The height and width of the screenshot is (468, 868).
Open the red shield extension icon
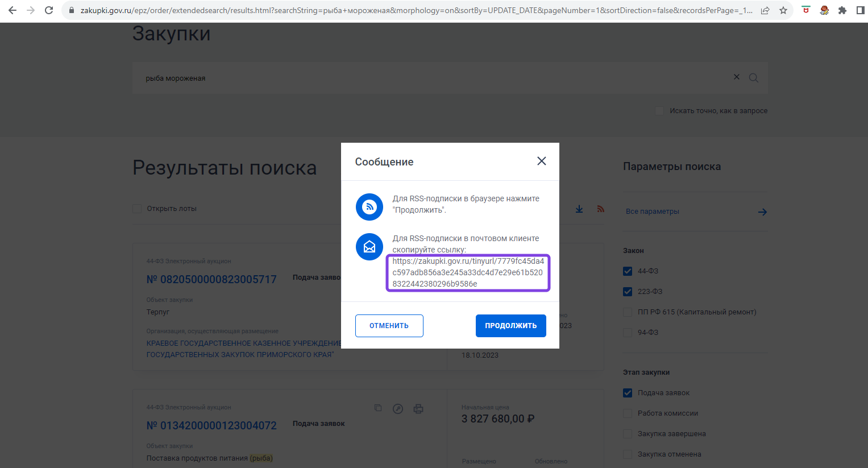(806, 10)
